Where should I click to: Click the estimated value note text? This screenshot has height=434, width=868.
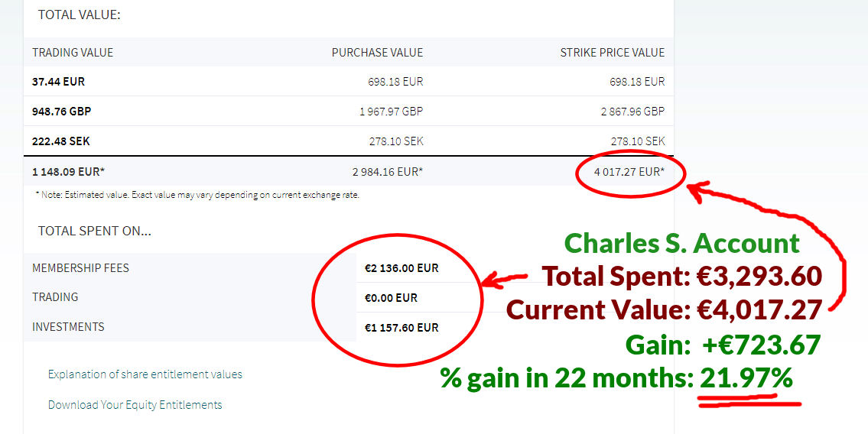pos(197,195)
